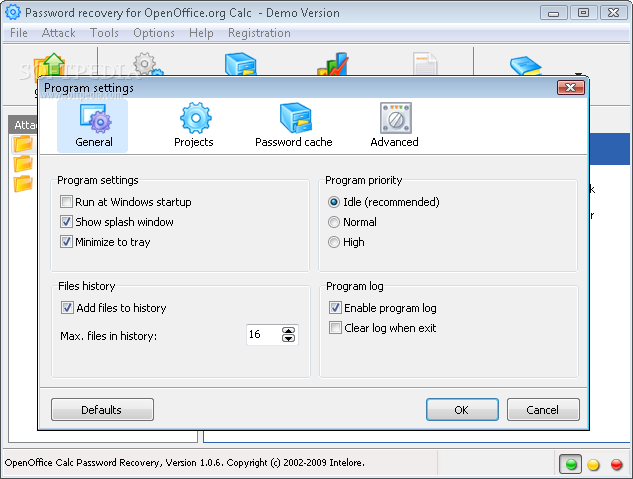Toggle Show splash window checkbox
Viewport: 633px width, 479px height.
click(66, 222)
